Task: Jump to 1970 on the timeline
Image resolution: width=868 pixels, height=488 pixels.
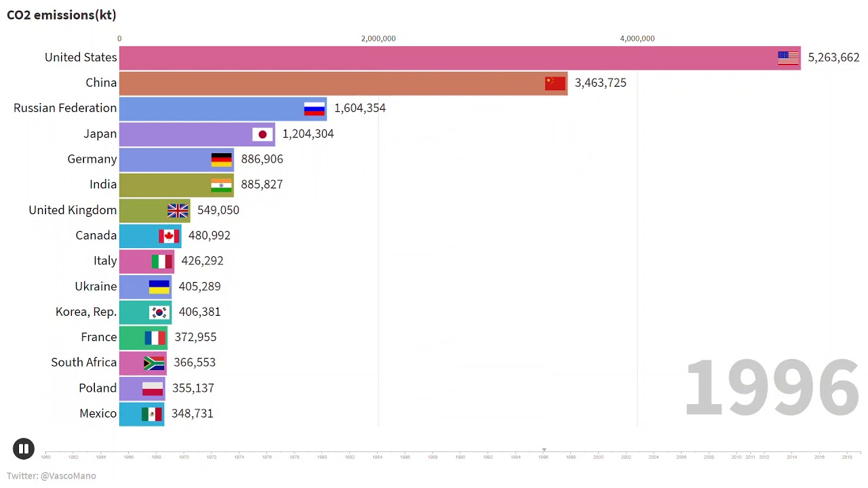Action: [184, 457]
